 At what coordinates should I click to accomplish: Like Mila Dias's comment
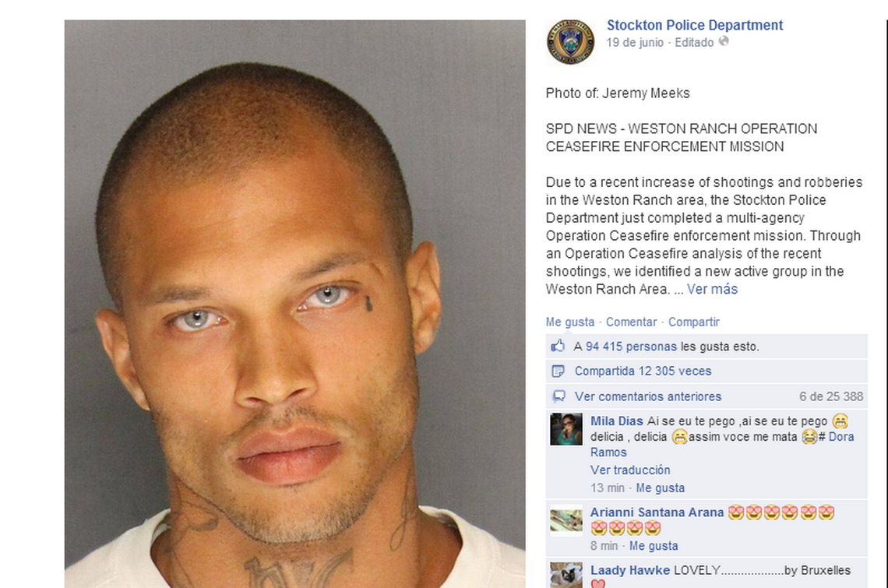coord(660,488)
